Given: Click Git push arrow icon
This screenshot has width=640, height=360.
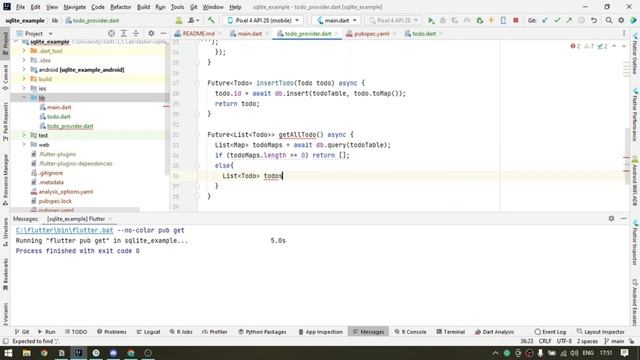Looking at the screenshot, I should 569,20.
